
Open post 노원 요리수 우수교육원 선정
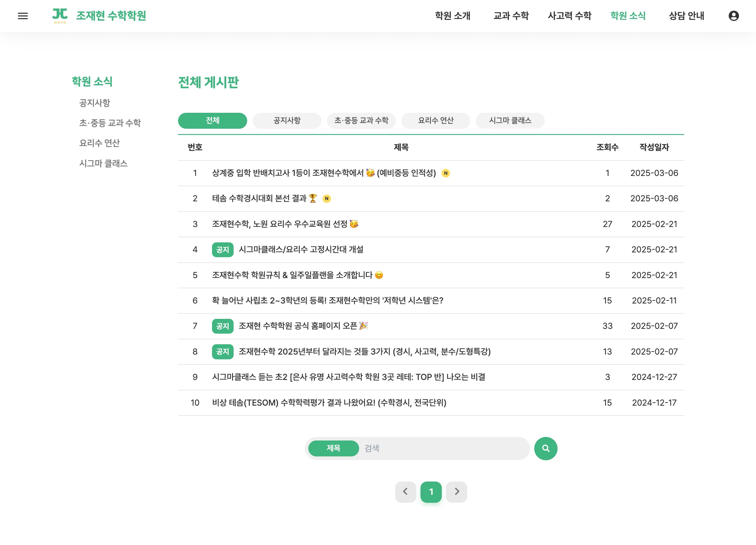[285, 224]
